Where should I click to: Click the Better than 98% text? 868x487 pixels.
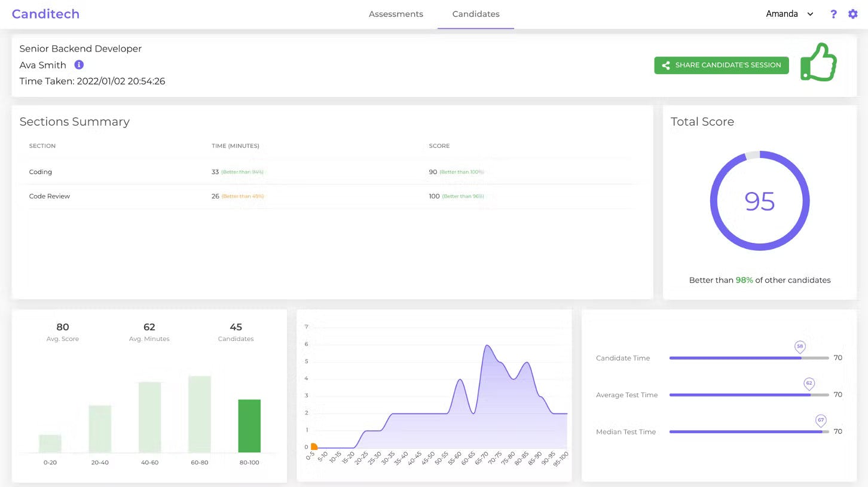[x=760, y=280]
